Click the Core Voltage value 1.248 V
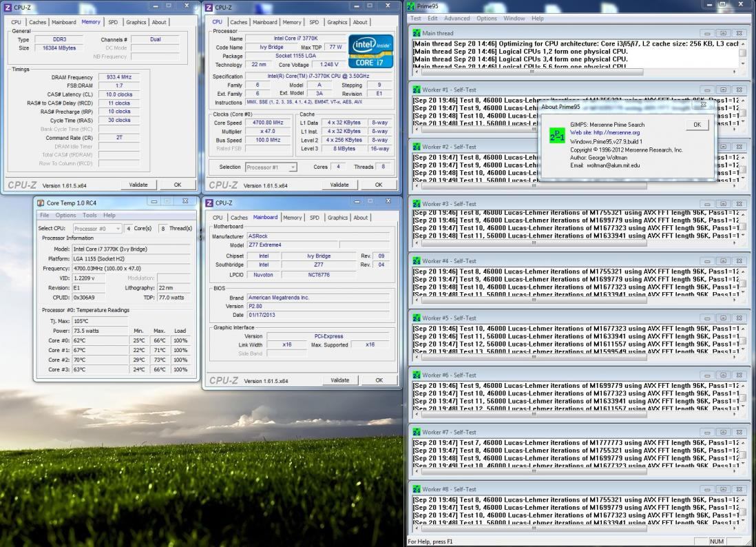Image resolution: width=756 pixels, height=547 pixels. click(329, 65)
